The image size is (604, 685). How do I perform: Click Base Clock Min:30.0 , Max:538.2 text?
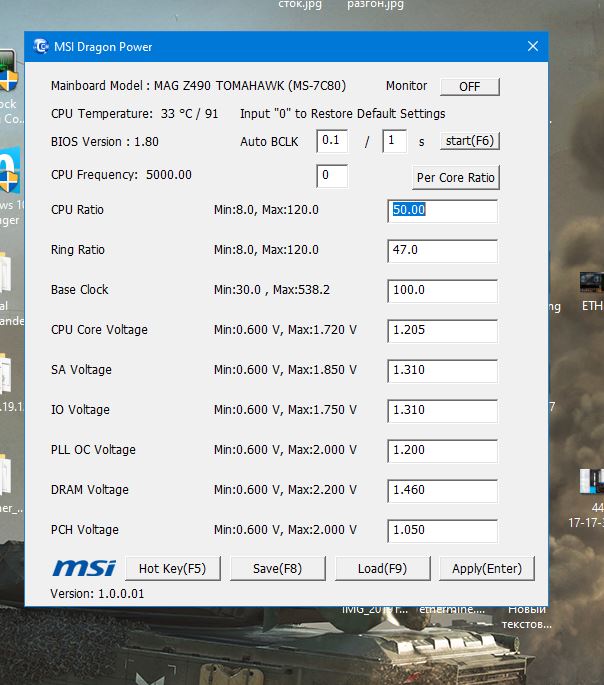272,290
